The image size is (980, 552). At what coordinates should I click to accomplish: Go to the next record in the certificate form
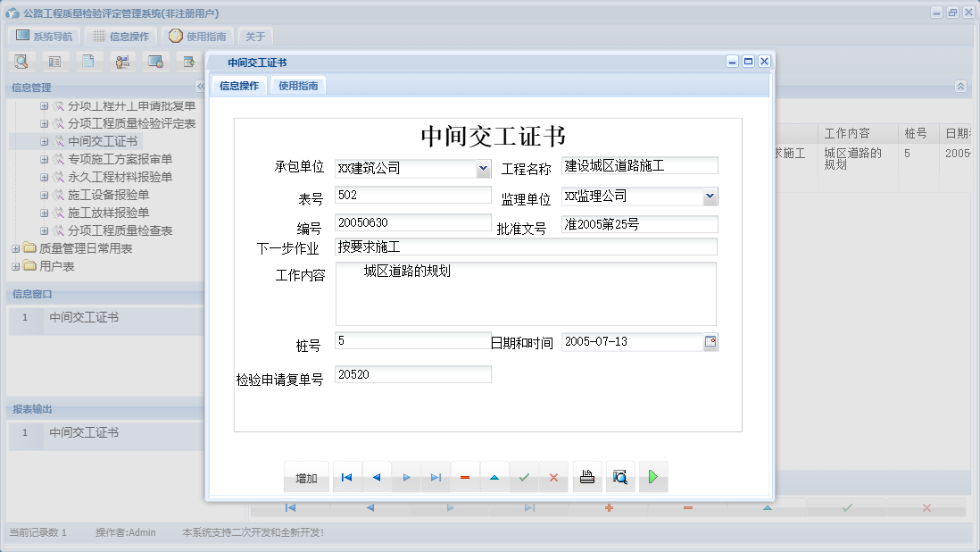point(405,476)
